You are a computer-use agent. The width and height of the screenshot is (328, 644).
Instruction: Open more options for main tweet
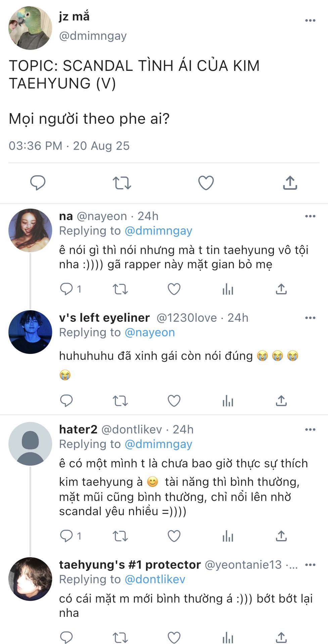point(310,20)
